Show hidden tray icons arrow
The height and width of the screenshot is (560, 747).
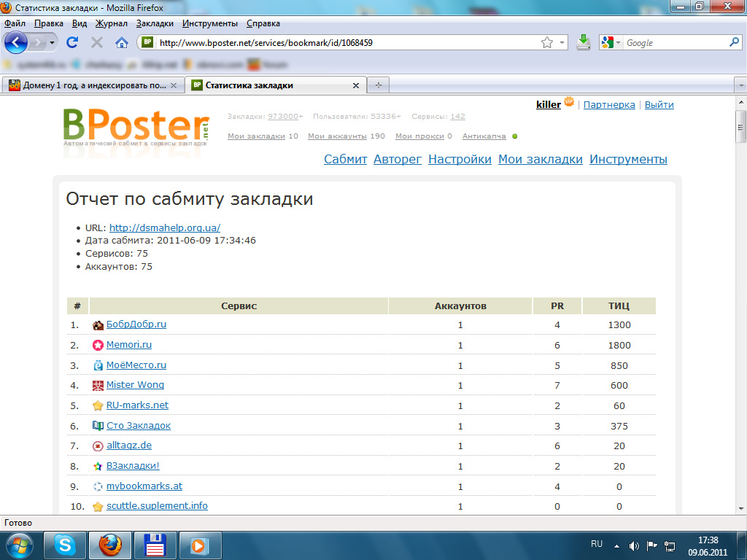616,546
